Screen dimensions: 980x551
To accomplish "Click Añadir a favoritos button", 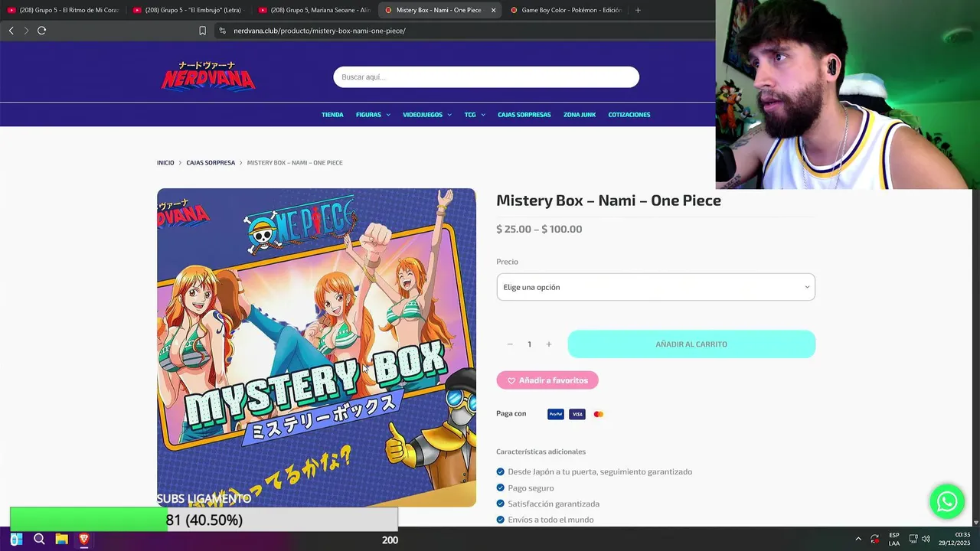I will (x=547, y=380).
